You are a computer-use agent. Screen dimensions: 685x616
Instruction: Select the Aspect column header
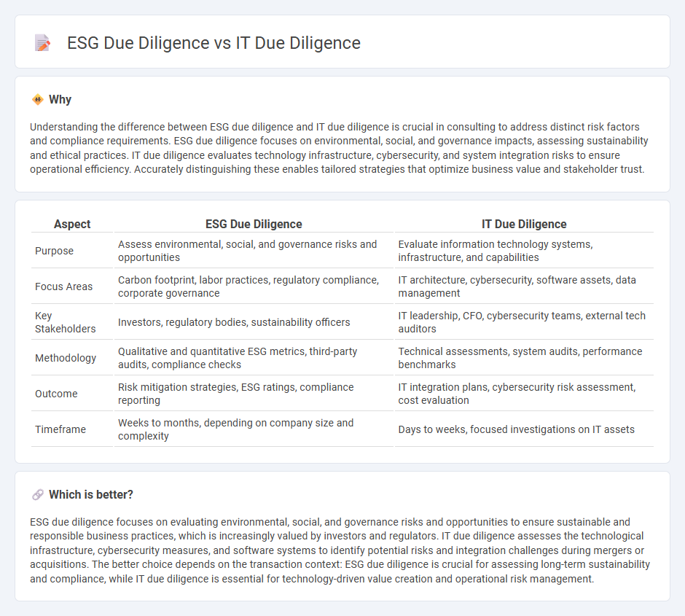(x=72, y=224)
